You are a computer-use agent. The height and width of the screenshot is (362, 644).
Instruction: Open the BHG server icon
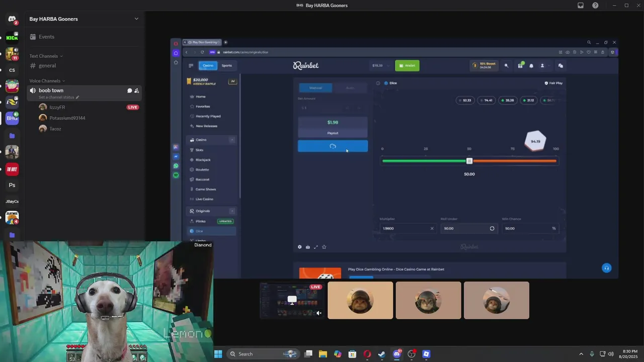(12, 118)
